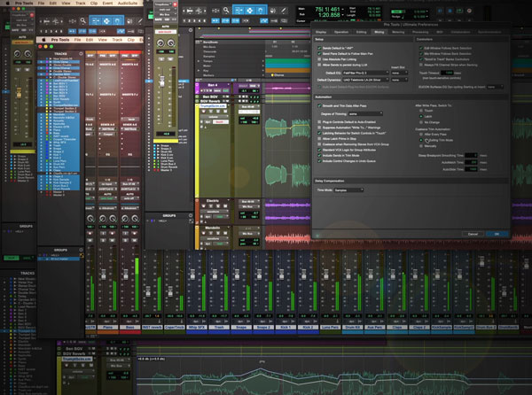Click the auto touch button on floating channel strip
Image resolution: width=532 pixels, height=395 pixels.
click(165, 32)
